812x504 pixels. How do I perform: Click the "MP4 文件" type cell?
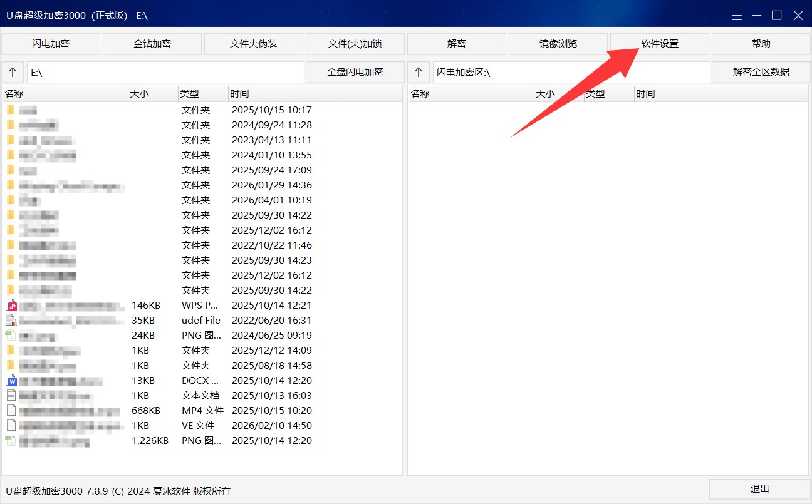[x=202, y=411]
